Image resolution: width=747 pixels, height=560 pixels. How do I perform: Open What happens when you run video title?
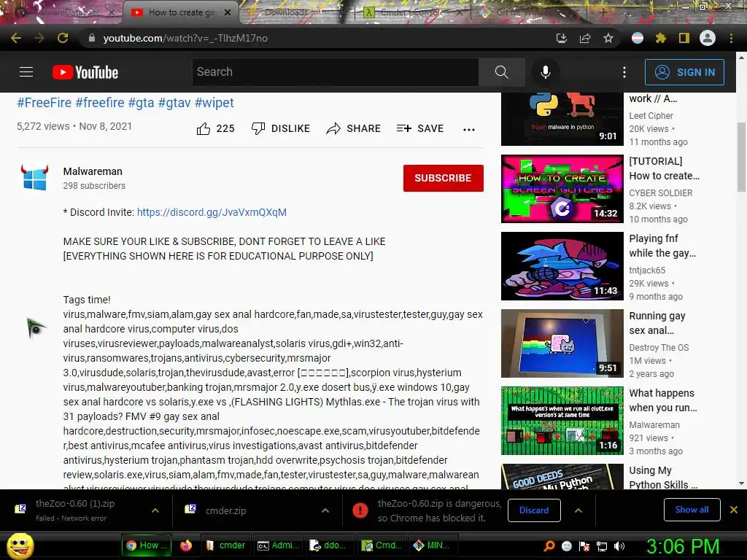[662, 400]
